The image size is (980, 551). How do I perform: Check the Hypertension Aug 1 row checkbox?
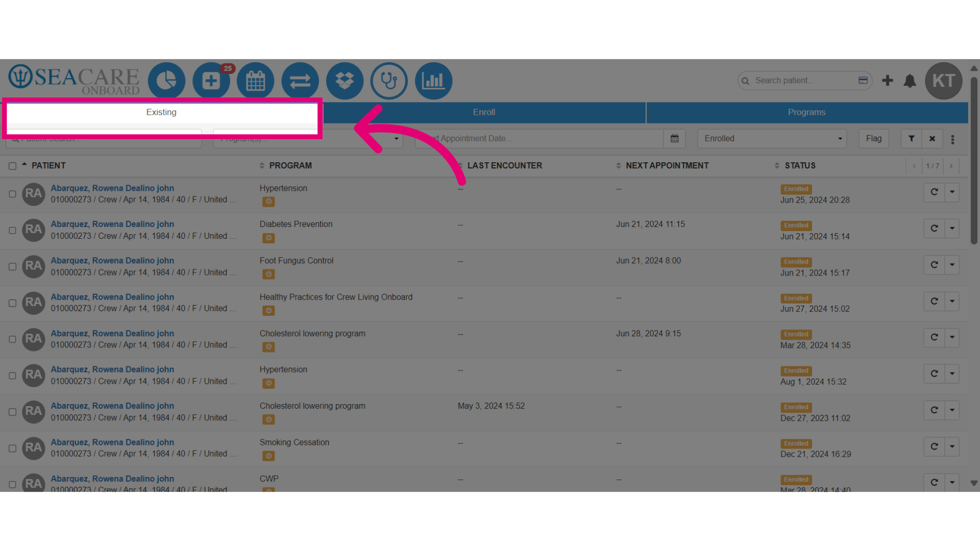tap(12, 375)
